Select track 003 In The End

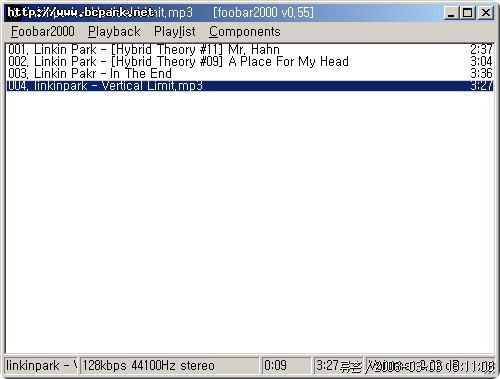pyautogui.click(x=250, y=73)
